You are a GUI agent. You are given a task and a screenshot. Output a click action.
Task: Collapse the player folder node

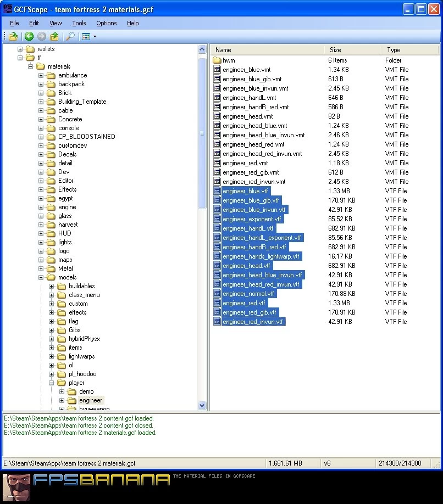[x=52, y=383]
